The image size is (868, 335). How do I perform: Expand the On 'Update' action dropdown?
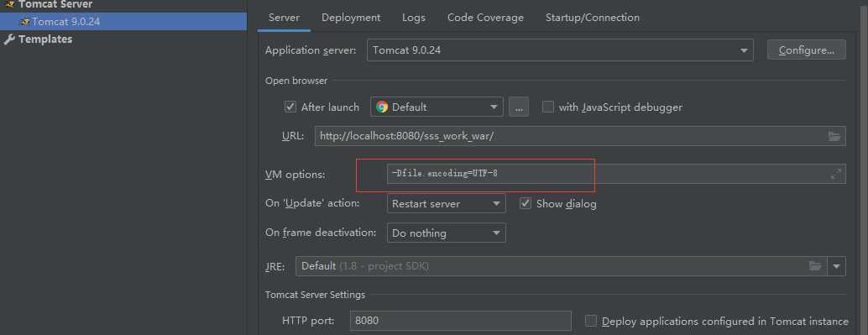pyautogui.click(x=447, y=203)
